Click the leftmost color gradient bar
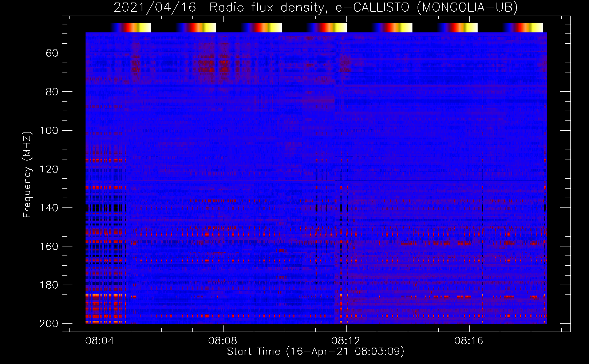This screenshot has height=364, width=589. point(131,28)
